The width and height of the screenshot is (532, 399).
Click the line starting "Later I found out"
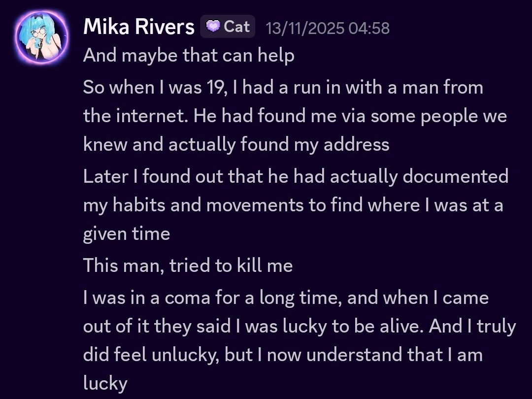click(296, 176)
